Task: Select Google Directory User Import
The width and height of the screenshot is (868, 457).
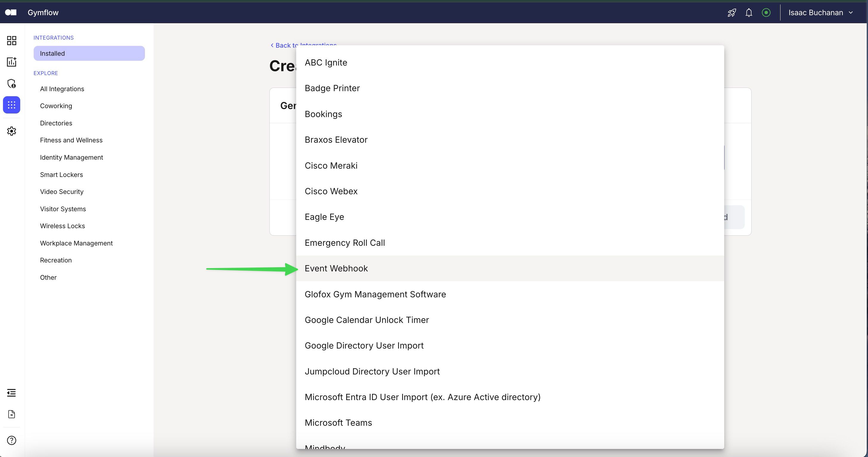Action: pyautogui.click(x=510, y=346)
